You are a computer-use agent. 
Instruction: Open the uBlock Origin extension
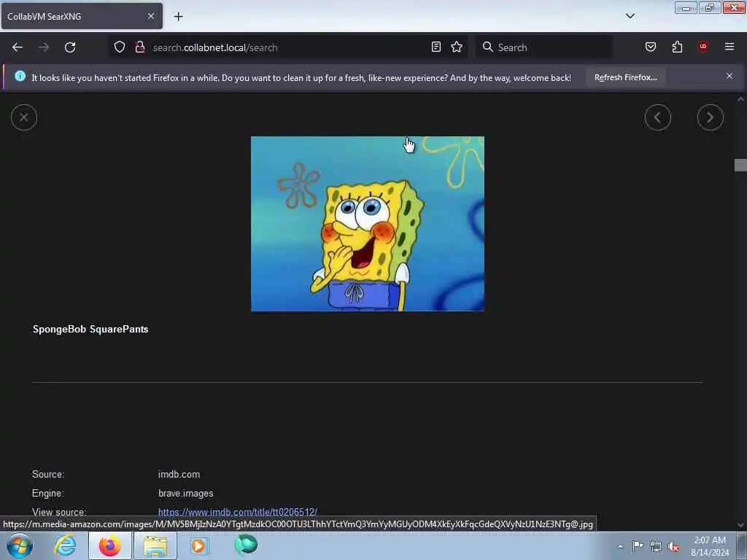click(x=703, y=47)
